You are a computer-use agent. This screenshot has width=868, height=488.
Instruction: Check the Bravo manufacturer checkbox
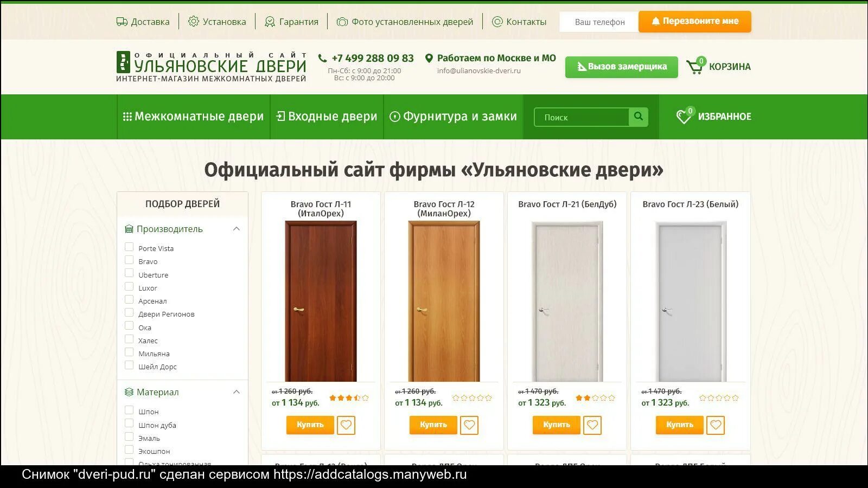click(x=129, y=260)
